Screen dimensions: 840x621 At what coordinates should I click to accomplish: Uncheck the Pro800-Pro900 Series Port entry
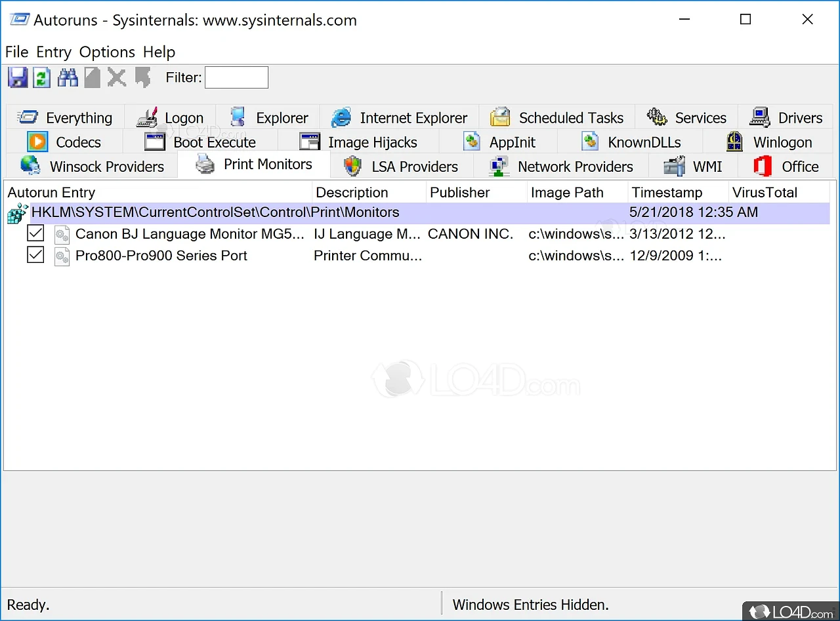point(35,255)
